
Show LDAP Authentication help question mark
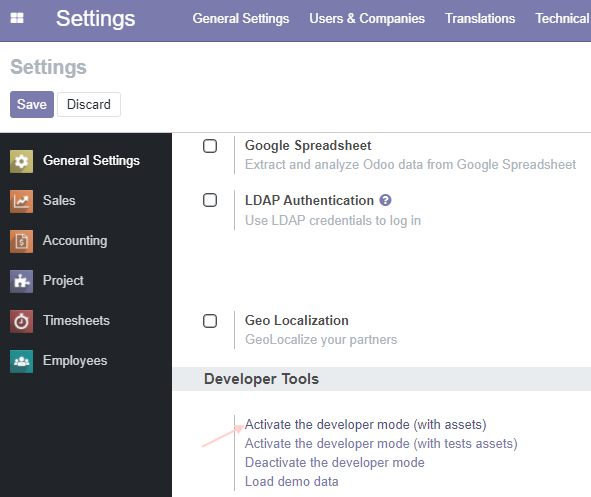click(385, 200)
